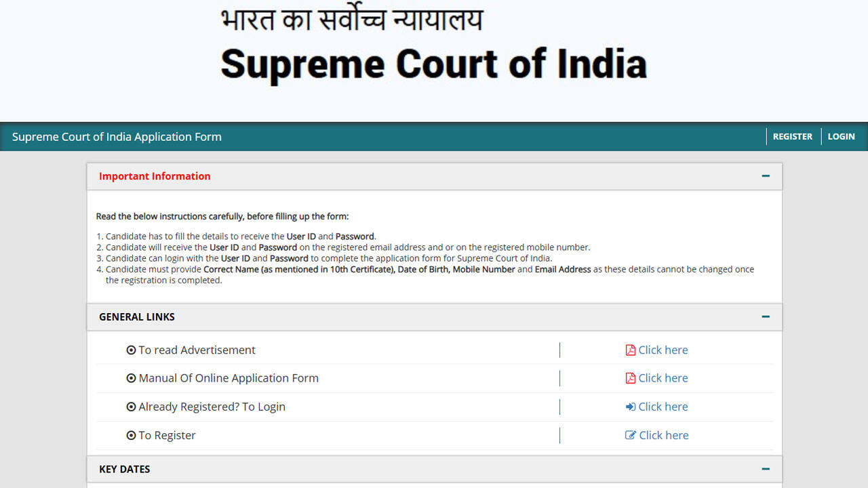Screen dimensions: 868x488
Task: Click instruction 3 about completing the application form
Action: tap(324, 258)
